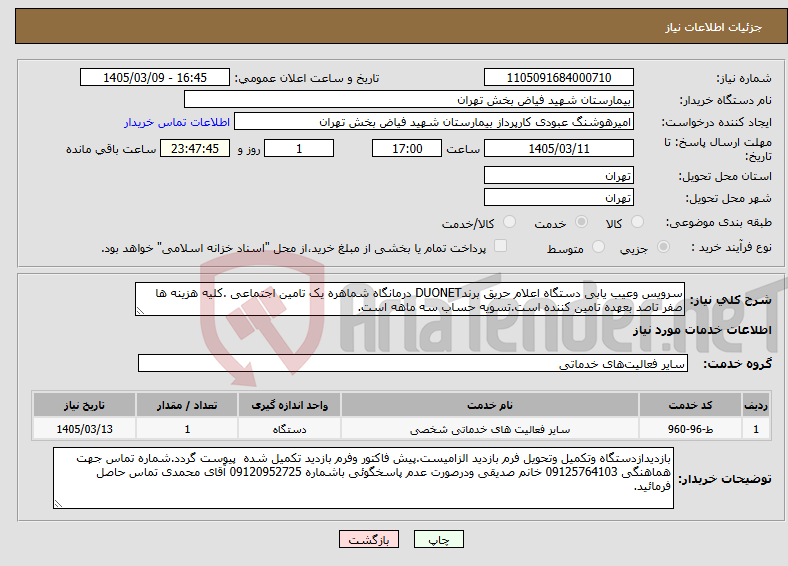Select the خدمت radio button
788x566 pixels.
click(x=581, y=222)
